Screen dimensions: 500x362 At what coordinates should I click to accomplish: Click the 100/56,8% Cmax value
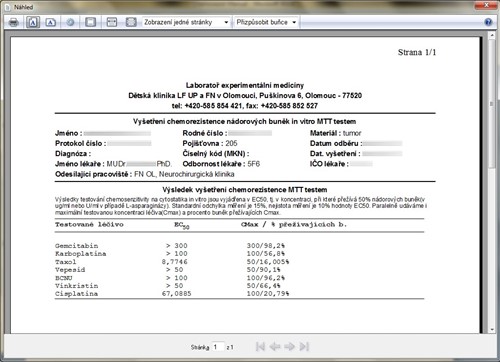[x=266, y=254]
